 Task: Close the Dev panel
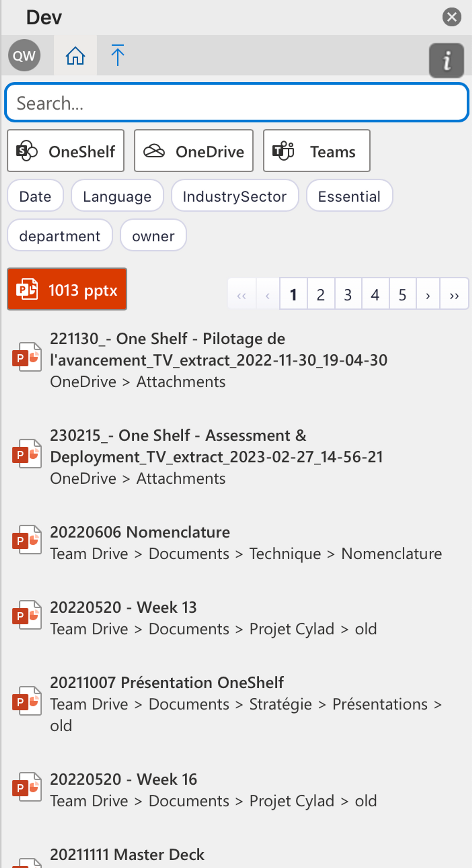coord(451,17)
